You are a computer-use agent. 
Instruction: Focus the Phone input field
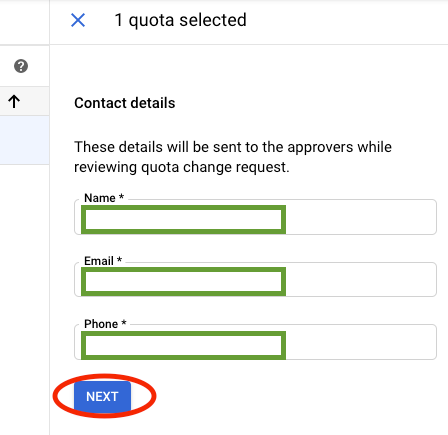tap(255, 342)
